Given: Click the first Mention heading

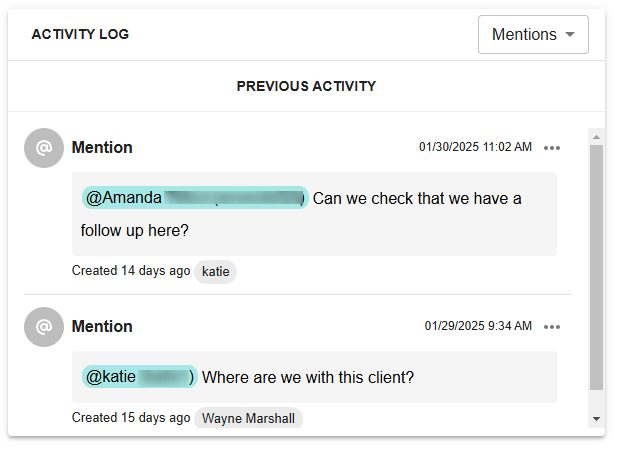Looking at the screenshot, I should click(x=102, y=147).
